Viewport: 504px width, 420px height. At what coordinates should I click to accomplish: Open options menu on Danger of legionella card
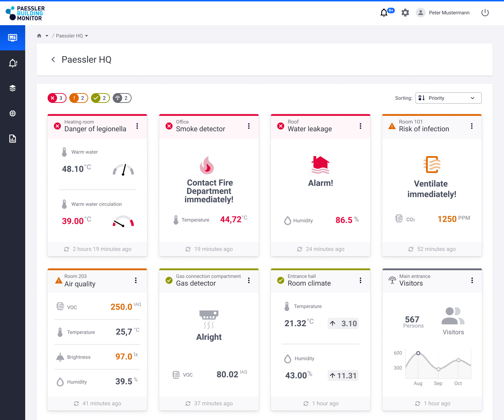[x=137, y=126]
